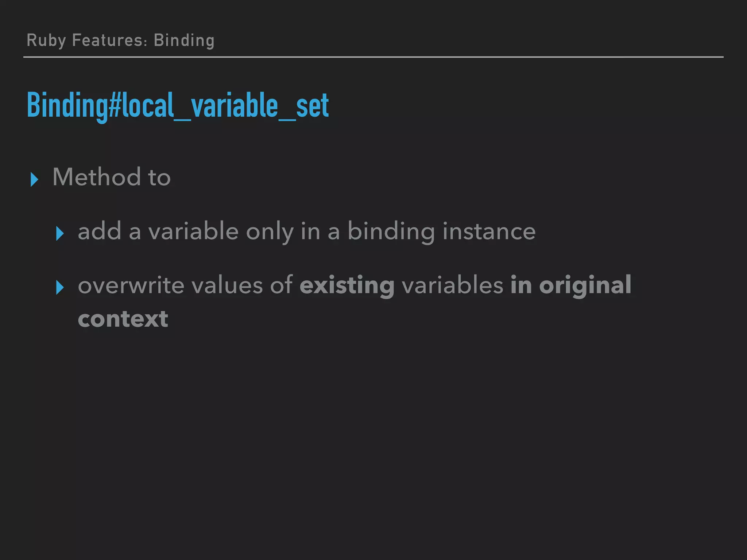
Task: Click the bullet arrow before "add a variable"
Action: click(60, 233)
